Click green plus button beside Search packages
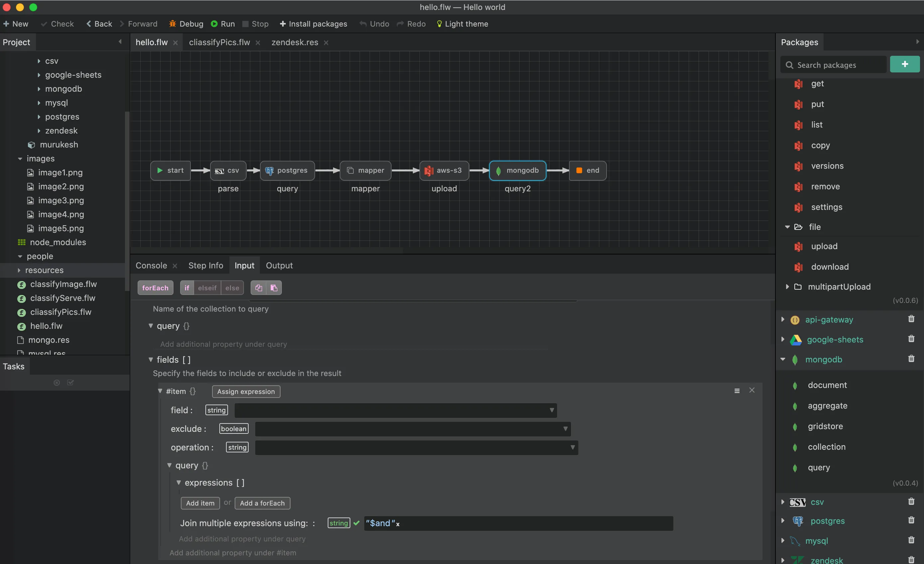Screen dimensions: 924x564 pos(904,64)
